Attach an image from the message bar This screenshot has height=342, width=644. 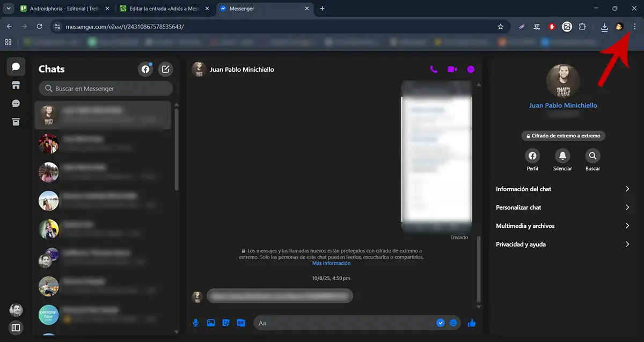tap(211, 323)
